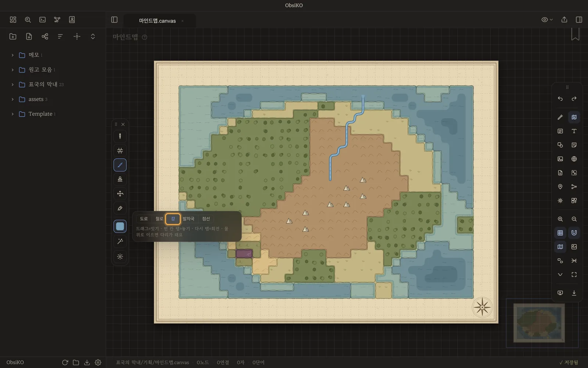Viewport: 588px width, 368px height.
Task: Add a text element with T tool
Action: (x=574, y=131)
